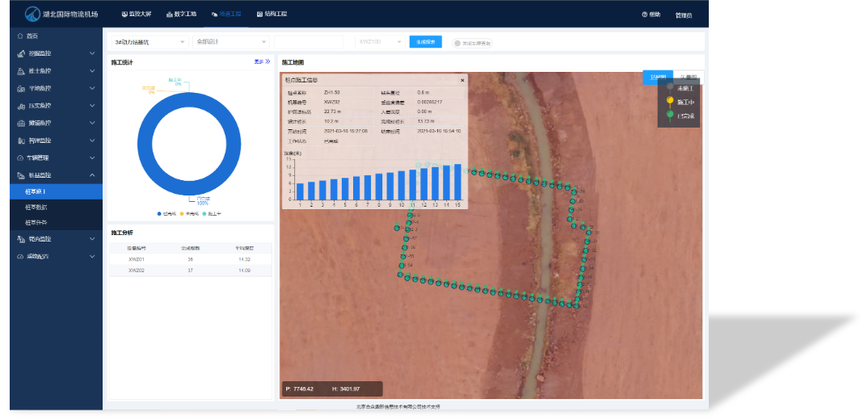The image size is (868, 420).
Task: Click the 数字工地 icon in top navigation
Action: tap(170, 15)
